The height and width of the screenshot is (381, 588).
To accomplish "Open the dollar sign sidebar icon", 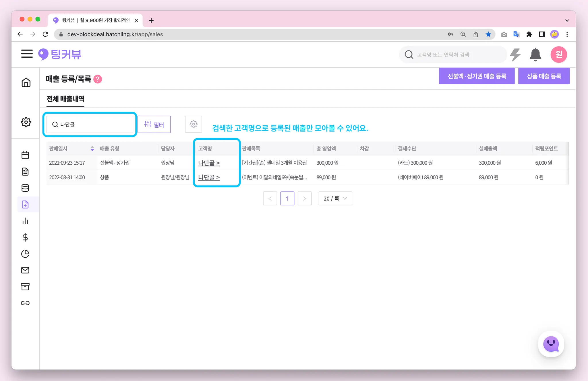I will click(25, 237).
